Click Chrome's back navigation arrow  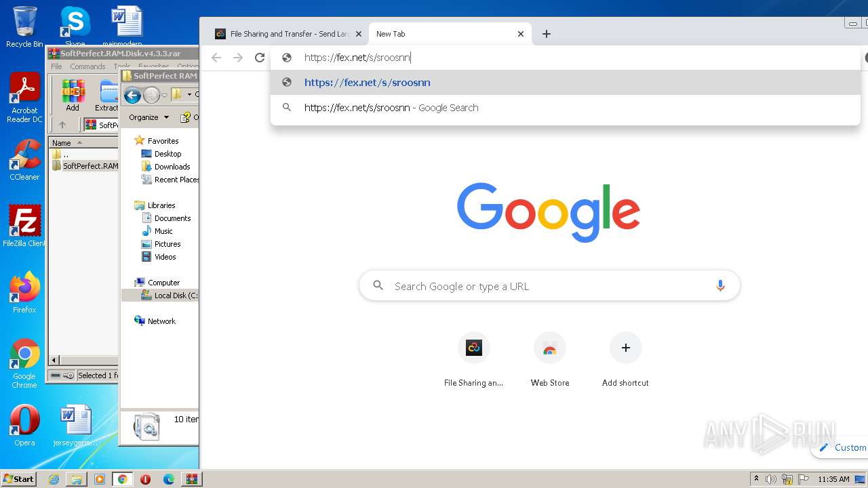216,58
